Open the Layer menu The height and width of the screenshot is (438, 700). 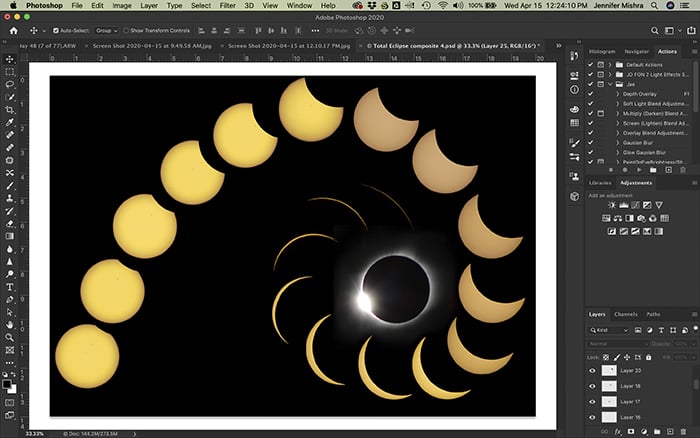pyautogui.click(x=149, y=5)
